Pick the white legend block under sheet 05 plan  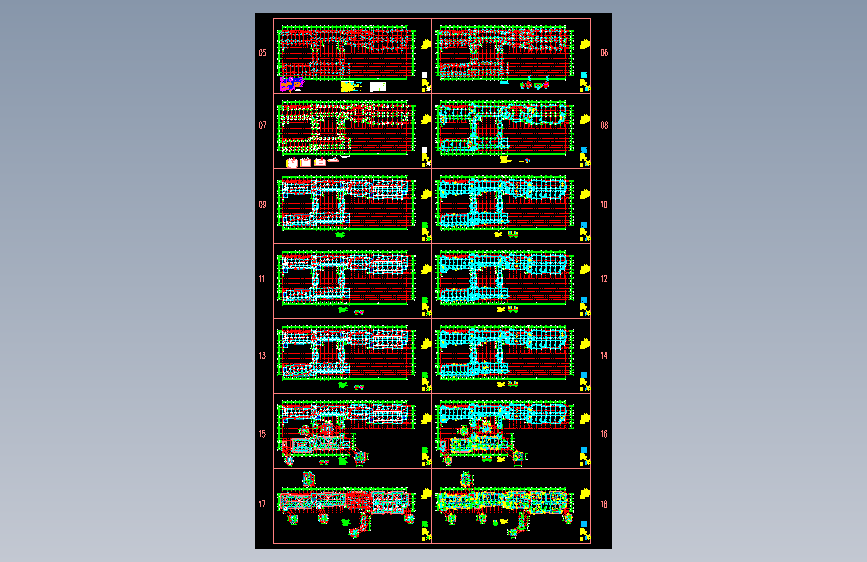coord(378,86)
